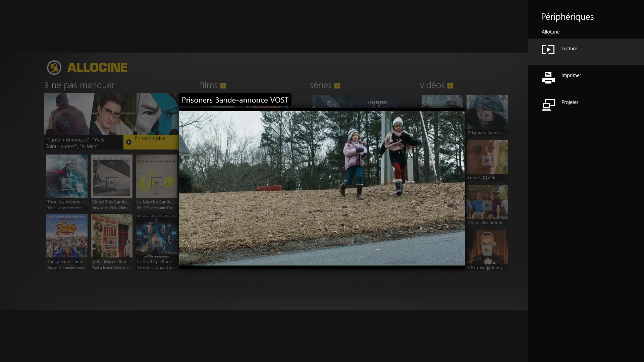
Task: Click the Under The series thumbnail
Action: 377,102
